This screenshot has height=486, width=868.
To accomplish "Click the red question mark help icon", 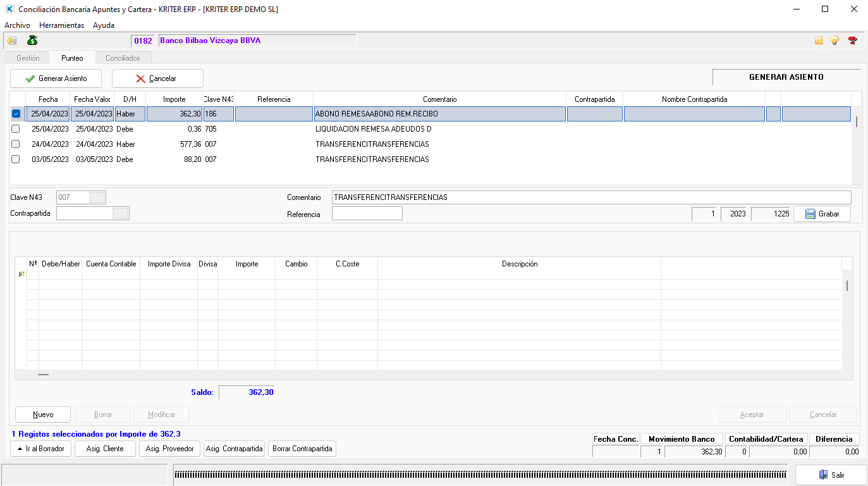I will [x=852, y=40].
